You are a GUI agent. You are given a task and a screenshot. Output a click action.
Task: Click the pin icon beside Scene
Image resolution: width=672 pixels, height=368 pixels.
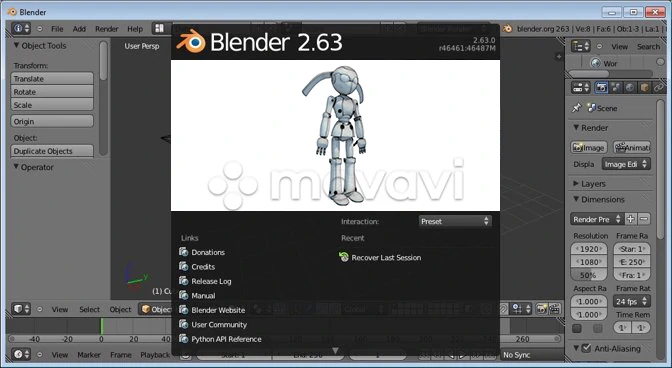(576, 108)
